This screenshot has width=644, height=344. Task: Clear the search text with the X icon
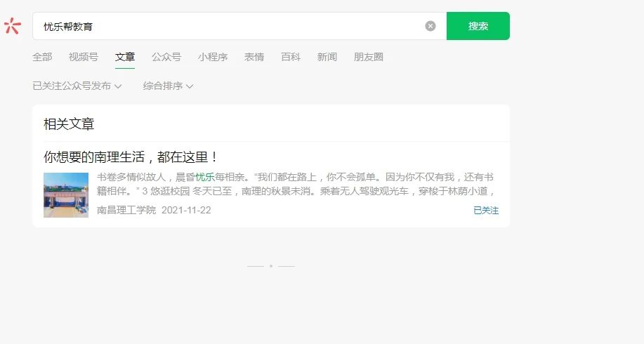(430, 26)
